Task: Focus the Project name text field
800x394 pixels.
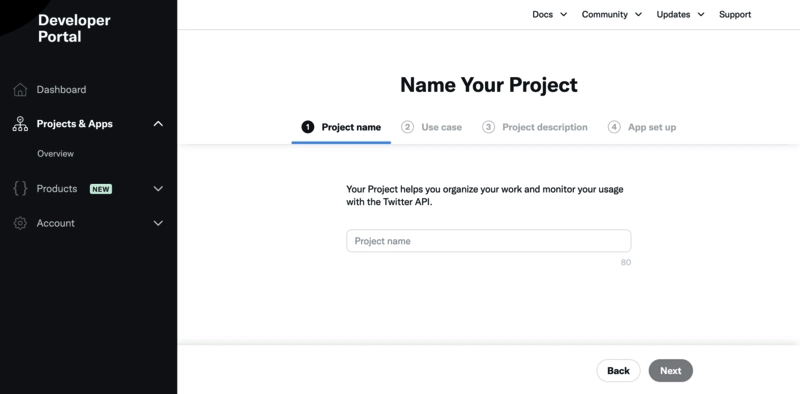Action: click(489, 241)
